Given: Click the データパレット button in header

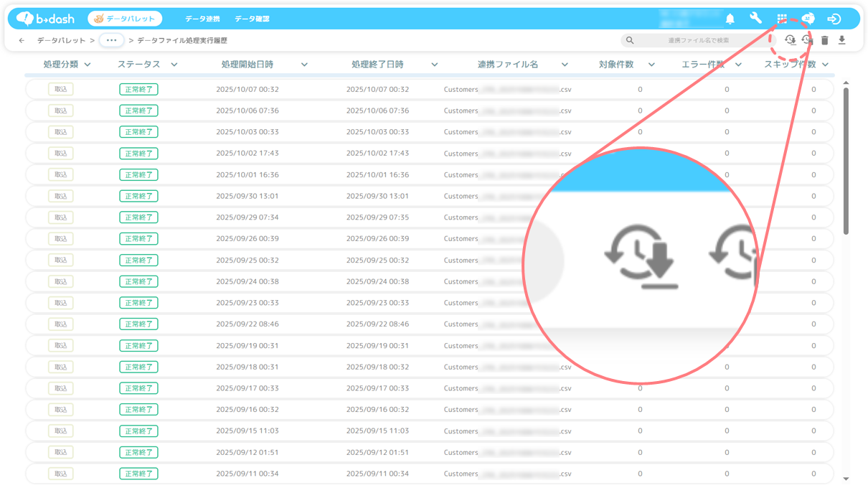Looking at the screenshot, I should pyautogui.click(x=125, y=19).
